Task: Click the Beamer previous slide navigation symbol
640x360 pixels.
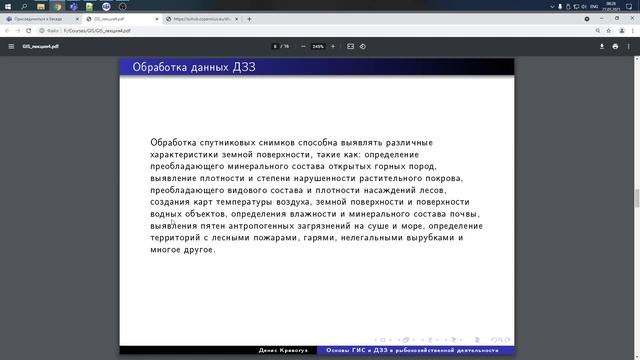Action: [377, 340]
